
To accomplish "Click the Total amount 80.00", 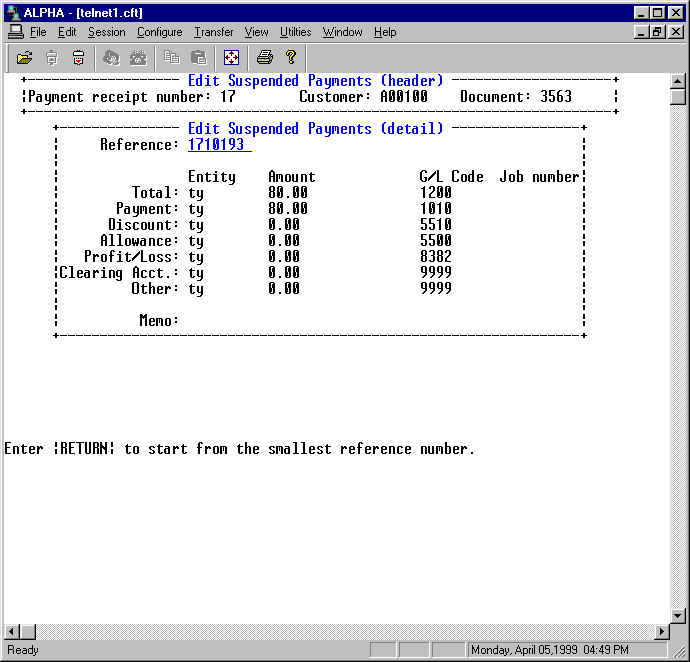I will point(288,192).
